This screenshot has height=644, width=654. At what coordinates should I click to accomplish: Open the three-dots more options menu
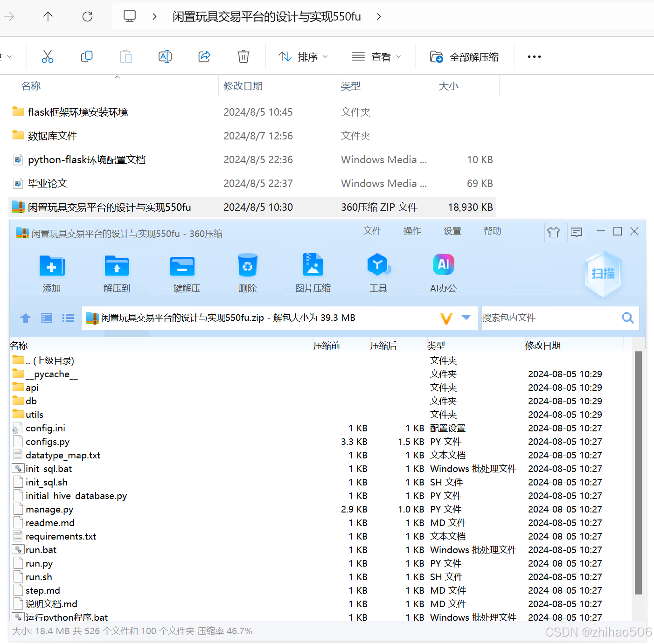pos(534,57)
